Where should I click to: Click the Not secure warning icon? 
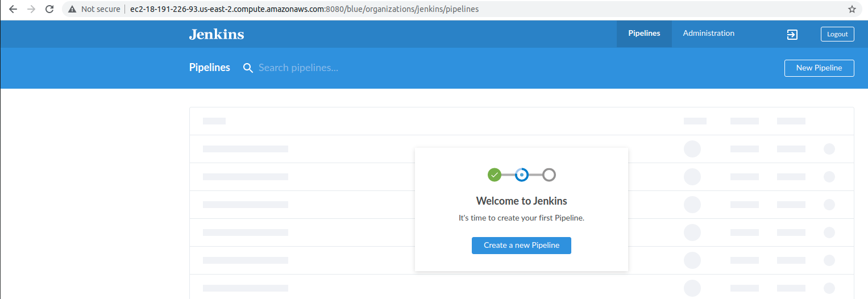coord(72,9)
